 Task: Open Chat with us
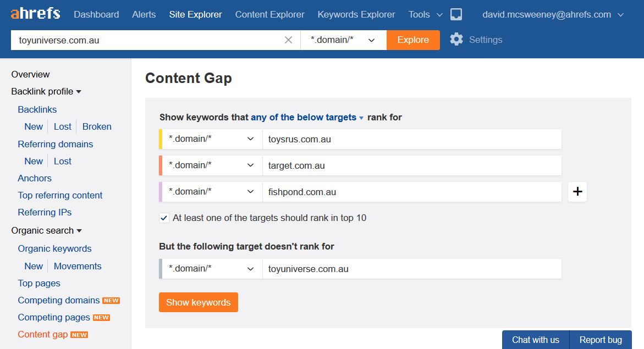[x=535, y=340]
